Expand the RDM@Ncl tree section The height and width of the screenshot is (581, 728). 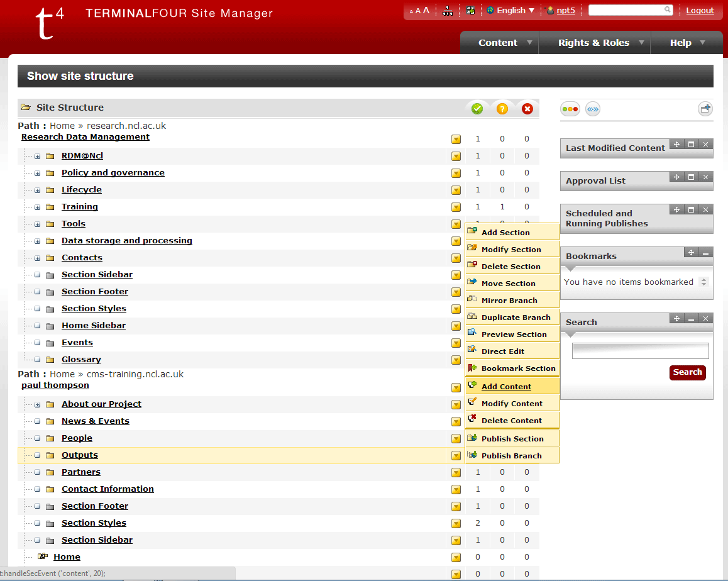[38, 156]
